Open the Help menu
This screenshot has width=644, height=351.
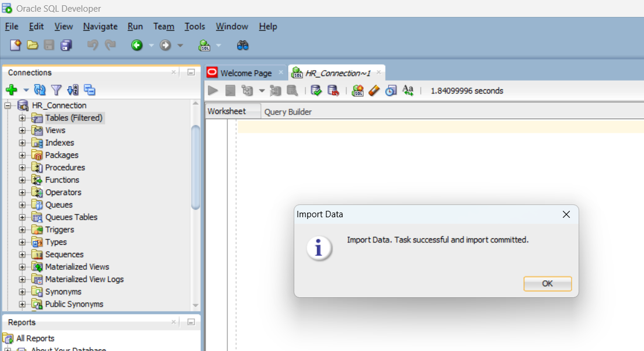[x=268, y=26]
